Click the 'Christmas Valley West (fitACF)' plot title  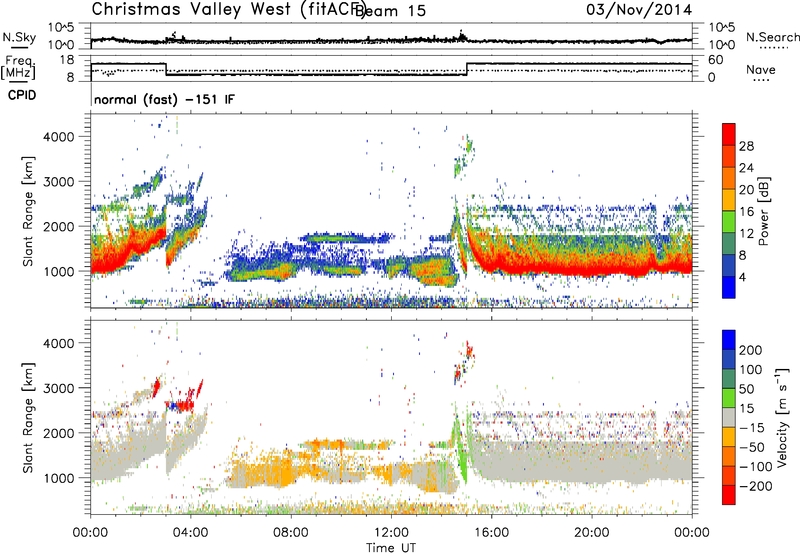click(x=228, y=10)
